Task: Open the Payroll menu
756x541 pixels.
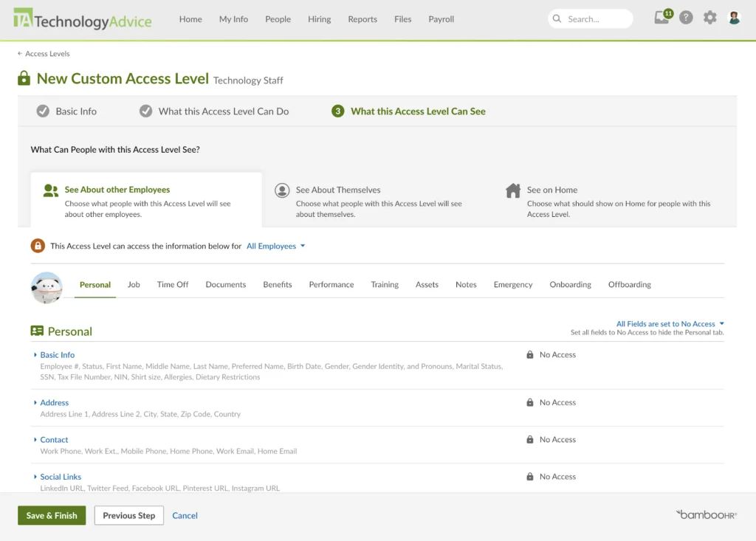Action: pyautogui.click(x=441, y=18)
